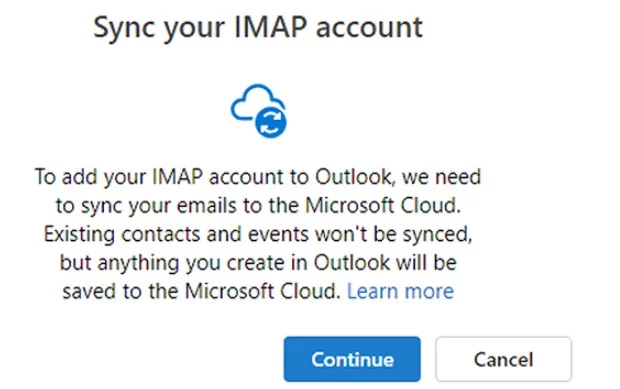Click the word "account" in the heading

(369, 28)
